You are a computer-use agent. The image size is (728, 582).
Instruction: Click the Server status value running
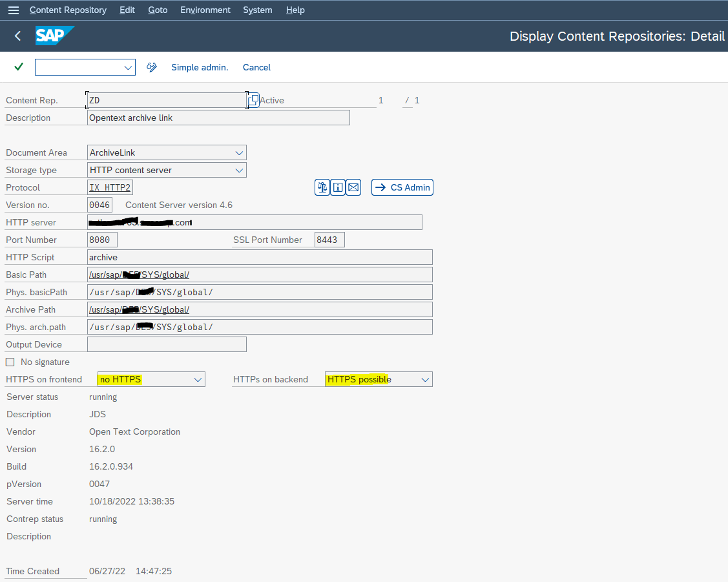click(103, 397)
